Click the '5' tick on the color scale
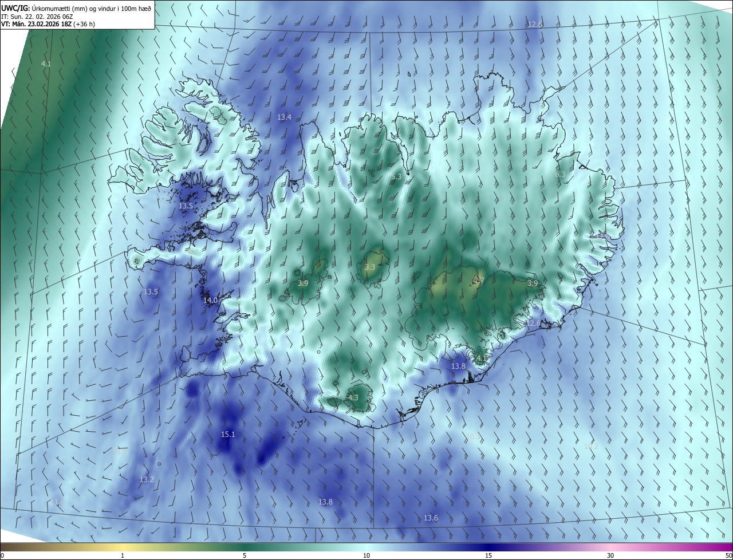This screenshot has height=560, width=733. (x=245, y=555)
